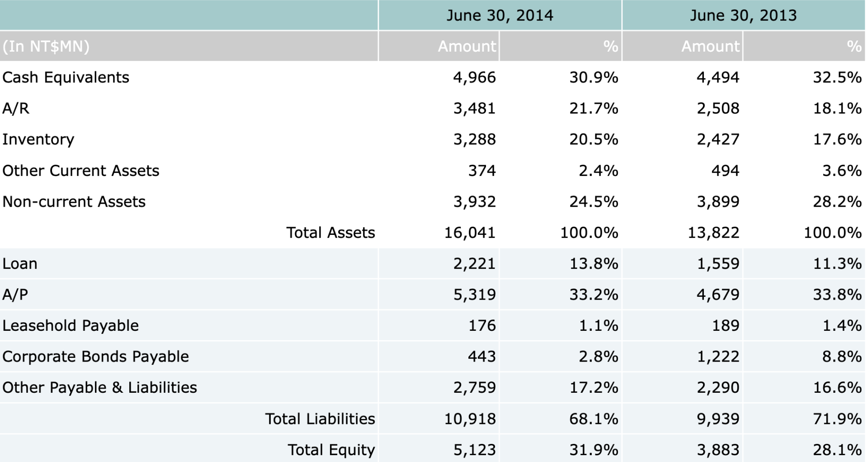Select the A/R row label
This screenshot has height=462, width=868.
[x=16, y=109]
